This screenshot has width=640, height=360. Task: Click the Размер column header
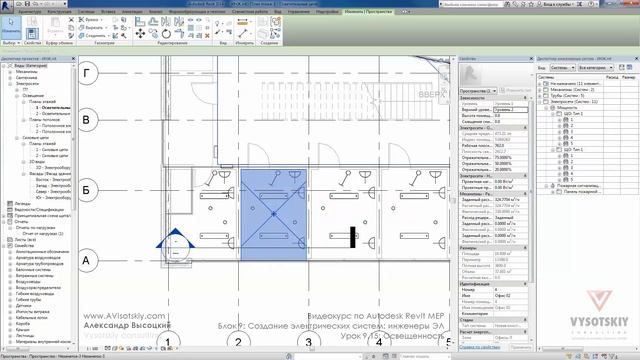(629, 77)
